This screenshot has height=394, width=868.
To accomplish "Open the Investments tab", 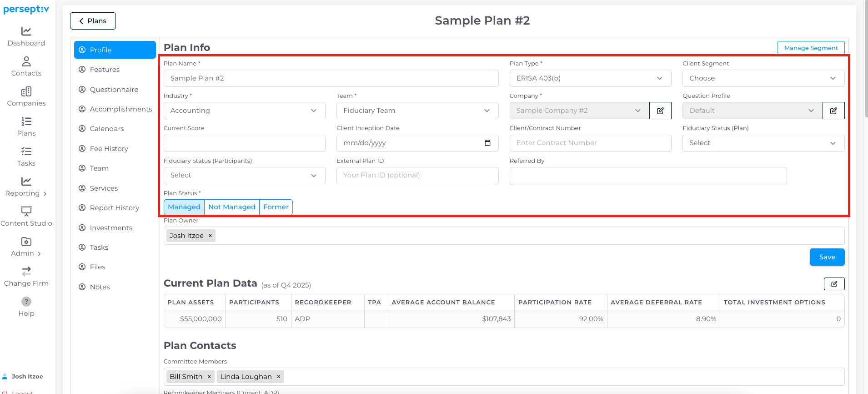I will tap(115, 228).
